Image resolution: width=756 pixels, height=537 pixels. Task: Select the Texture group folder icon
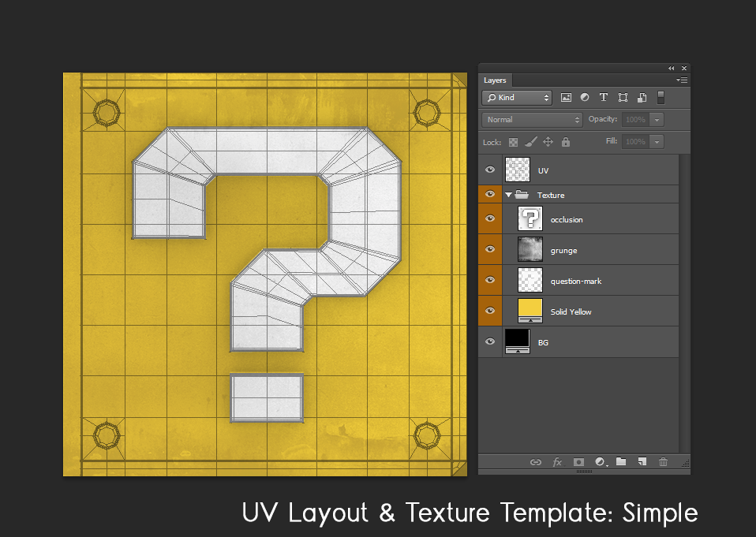[x=522, y=194]
